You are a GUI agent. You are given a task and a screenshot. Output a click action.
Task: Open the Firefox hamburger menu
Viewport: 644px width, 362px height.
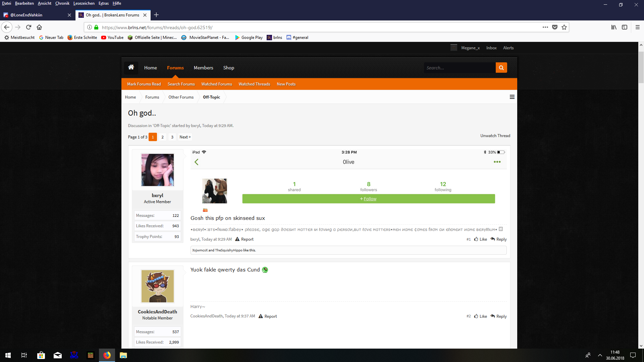coord(638,27)
